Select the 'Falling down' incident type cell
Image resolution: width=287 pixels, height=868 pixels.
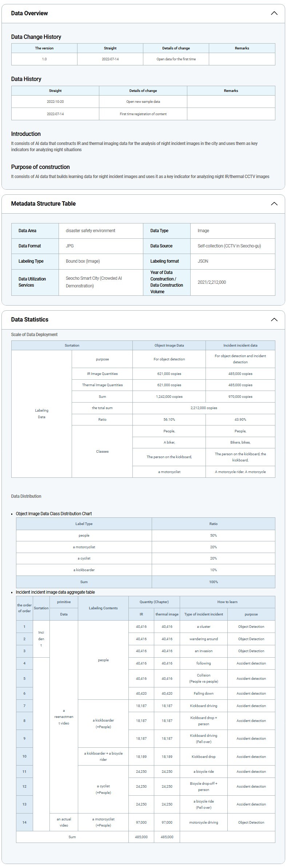[203, 693]
